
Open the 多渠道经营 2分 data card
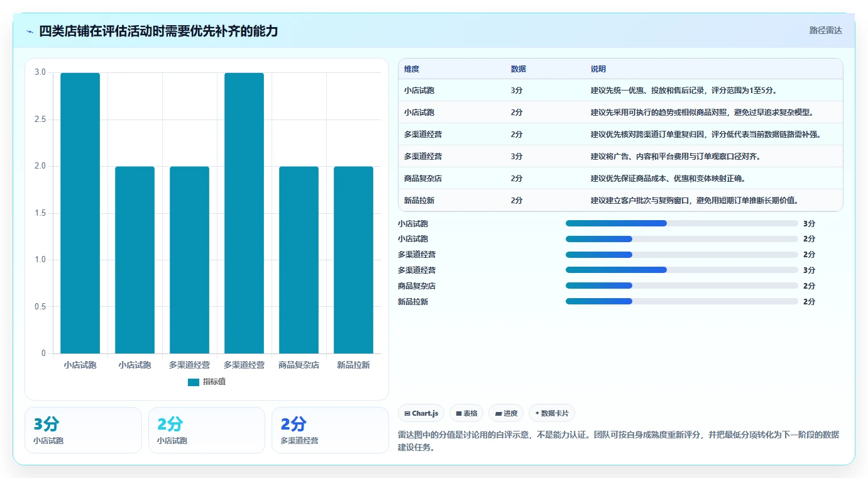tap(330, 430)
